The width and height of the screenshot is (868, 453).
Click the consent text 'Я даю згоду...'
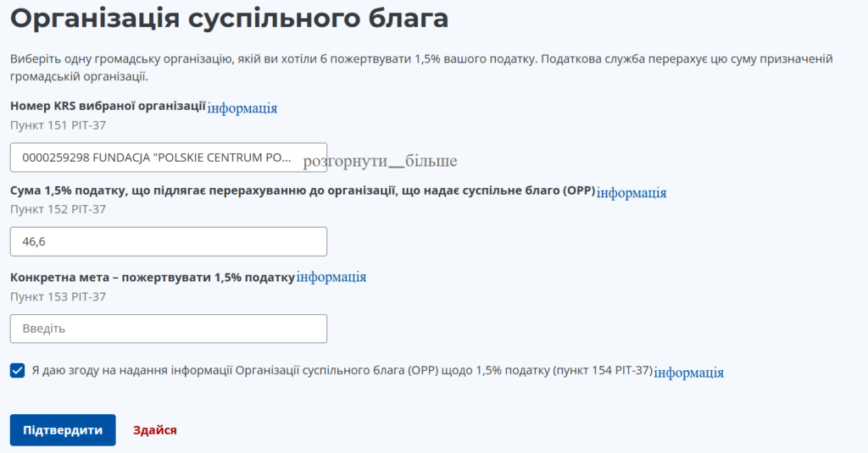click(x=339, y=371)
